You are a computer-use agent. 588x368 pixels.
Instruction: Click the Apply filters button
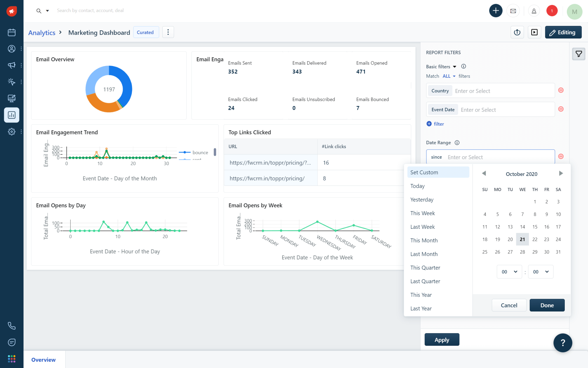(442, 340)
